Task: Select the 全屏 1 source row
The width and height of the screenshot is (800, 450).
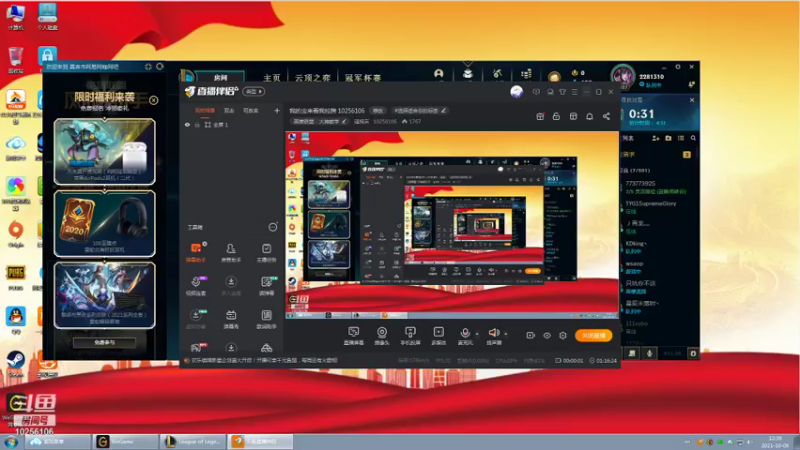Action: pyautogui.click(x=232, y=124)
